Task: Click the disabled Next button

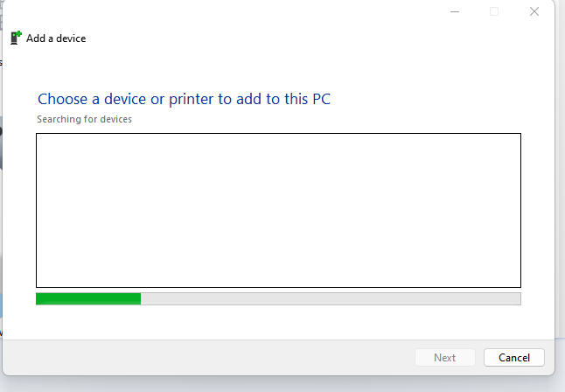Action: 445,357
